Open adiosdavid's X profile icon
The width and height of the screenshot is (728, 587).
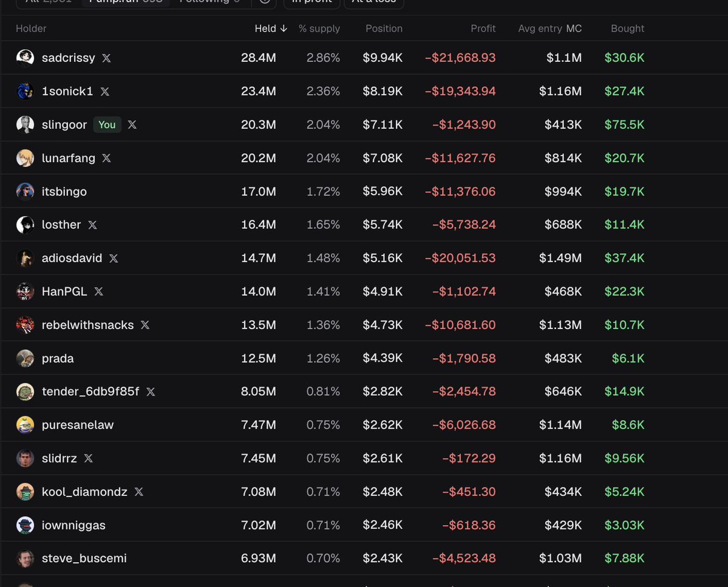pyautogui.click(x=114, y=259)
